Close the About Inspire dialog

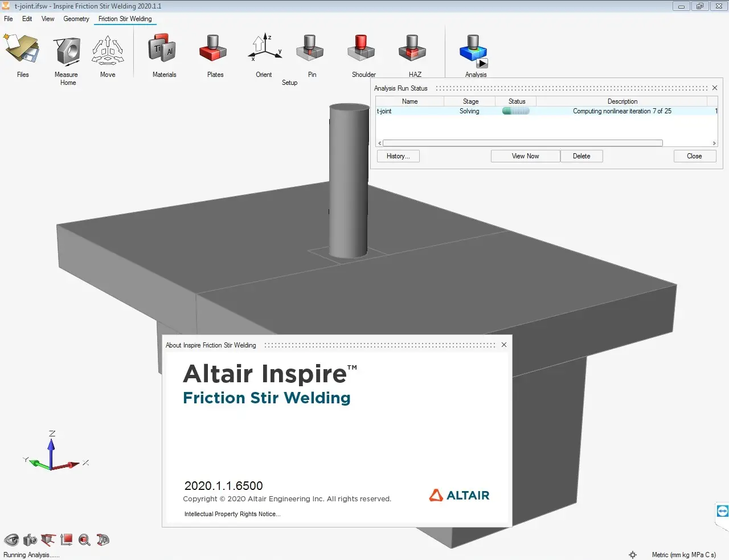504,345
